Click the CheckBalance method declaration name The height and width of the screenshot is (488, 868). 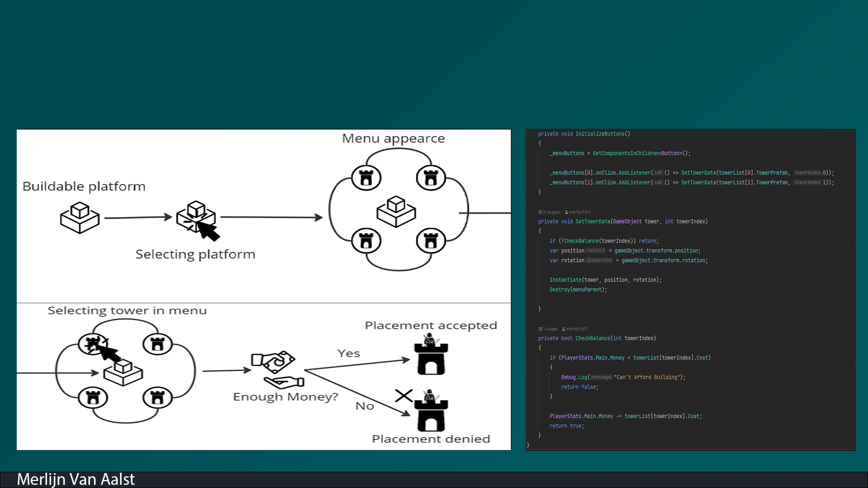click(x=593, y=338)
